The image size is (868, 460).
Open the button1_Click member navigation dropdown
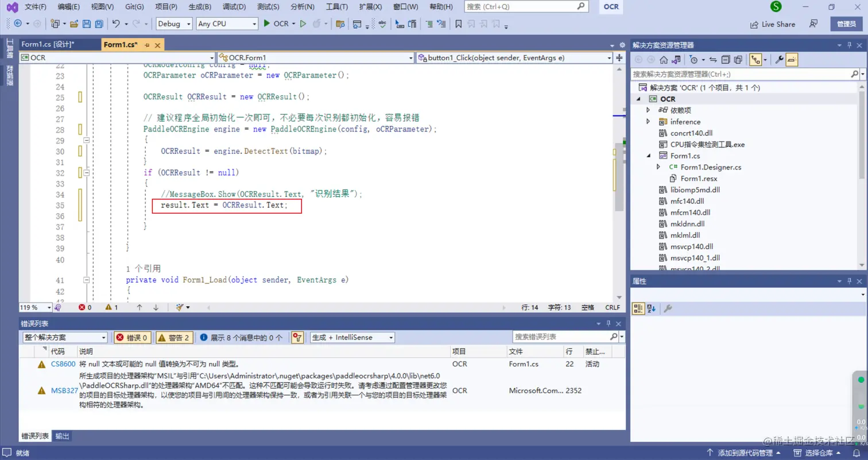(x=515, y=58)
